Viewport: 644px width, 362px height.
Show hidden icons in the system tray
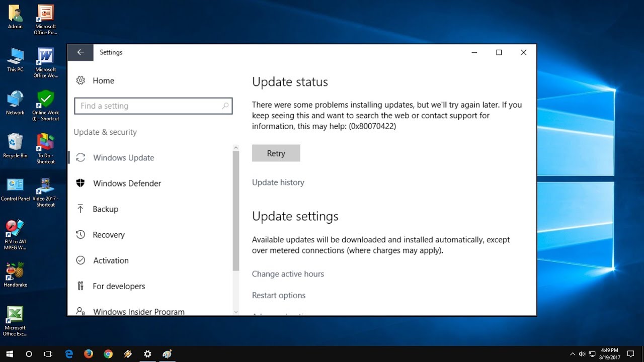573,354
